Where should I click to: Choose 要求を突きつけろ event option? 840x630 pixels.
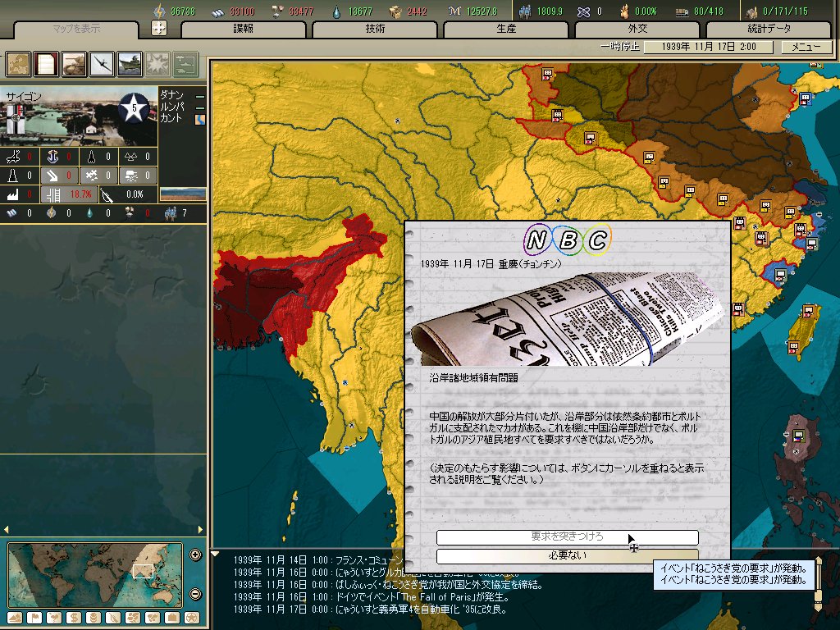568,536
